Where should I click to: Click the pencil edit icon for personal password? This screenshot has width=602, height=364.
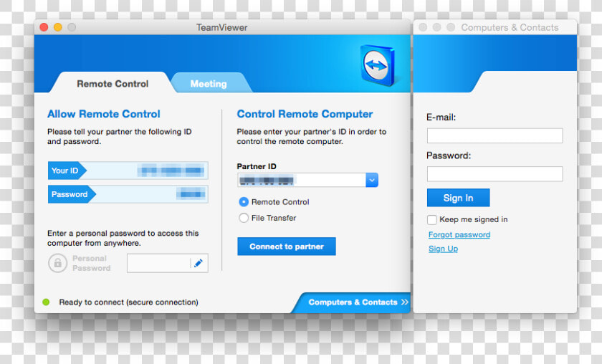click(198, 263)
